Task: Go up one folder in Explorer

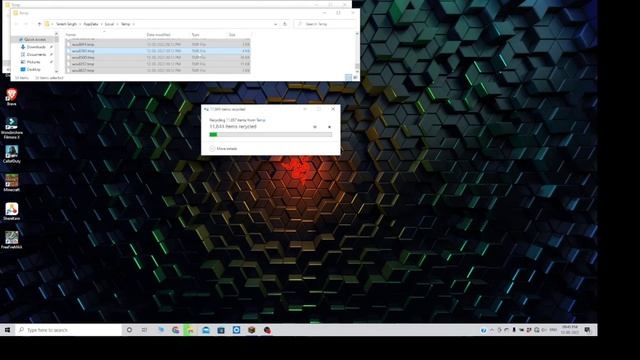Action: [39, 24]
